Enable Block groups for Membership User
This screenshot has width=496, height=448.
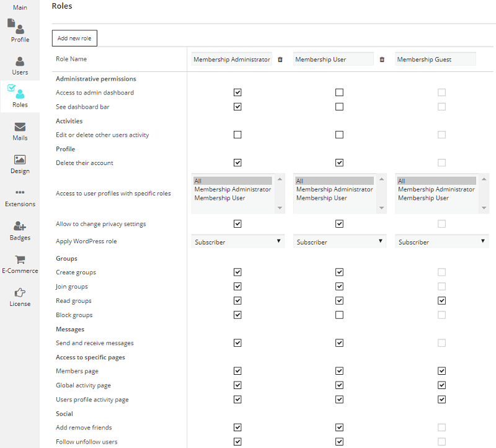point(339,315)
